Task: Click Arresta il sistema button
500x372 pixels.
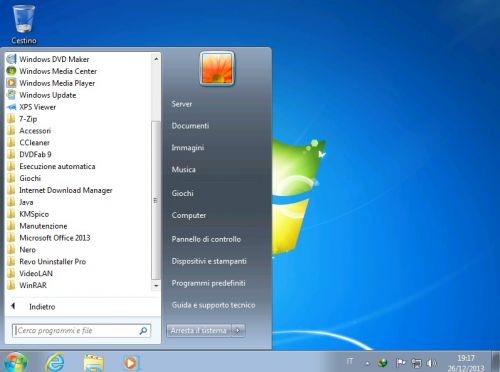Action: point(199,331)
